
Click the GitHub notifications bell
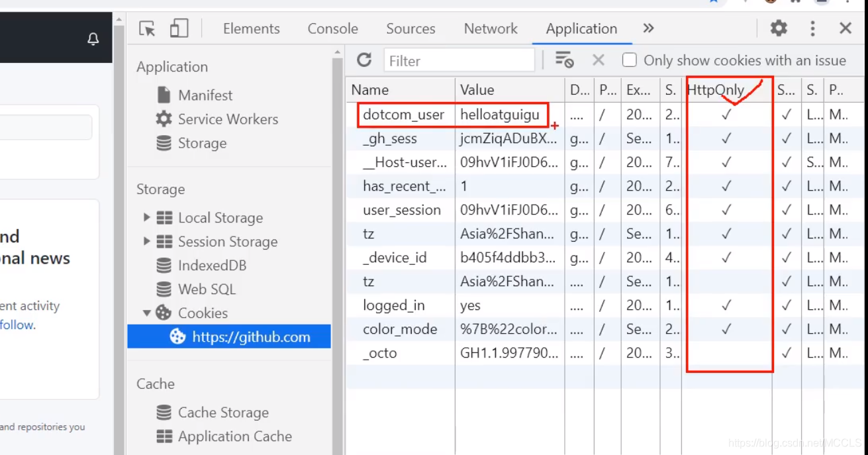93,39
